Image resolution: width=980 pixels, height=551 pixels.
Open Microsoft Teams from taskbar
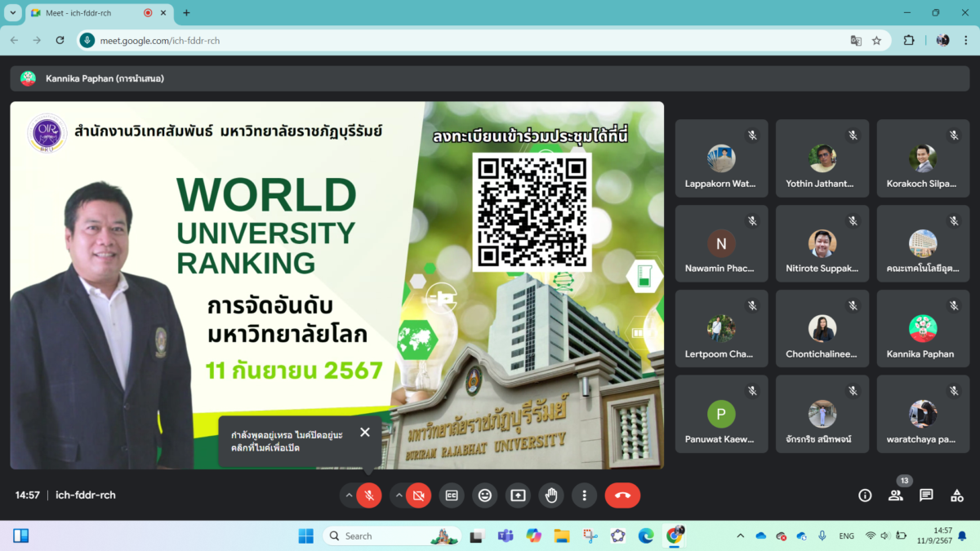pos(506,535)
